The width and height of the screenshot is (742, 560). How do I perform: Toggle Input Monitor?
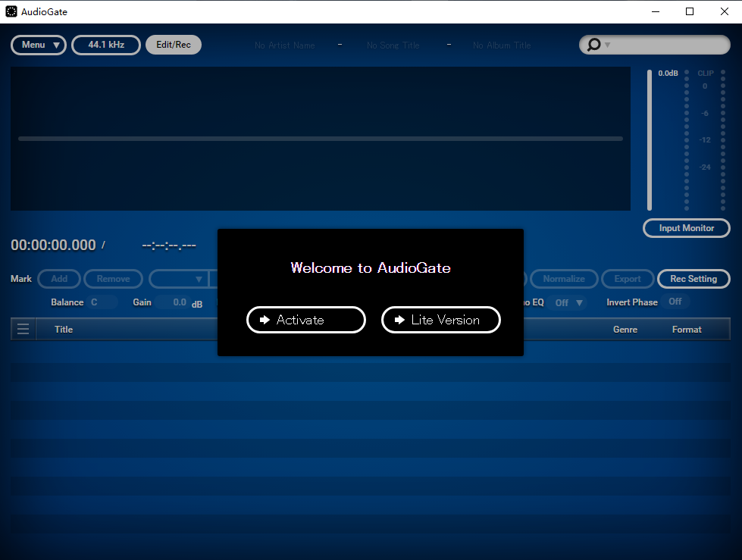click(x=687, y=228)
